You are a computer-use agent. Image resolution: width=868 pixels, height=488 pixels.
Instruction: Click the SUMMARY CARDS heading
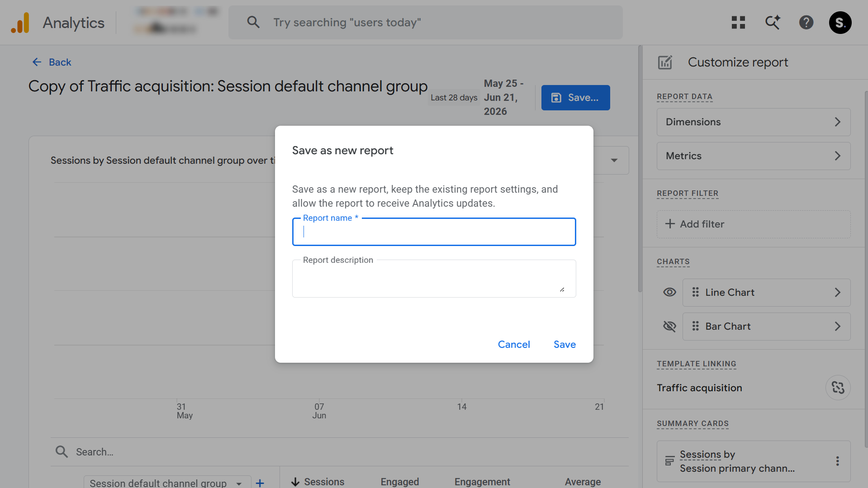693,424
